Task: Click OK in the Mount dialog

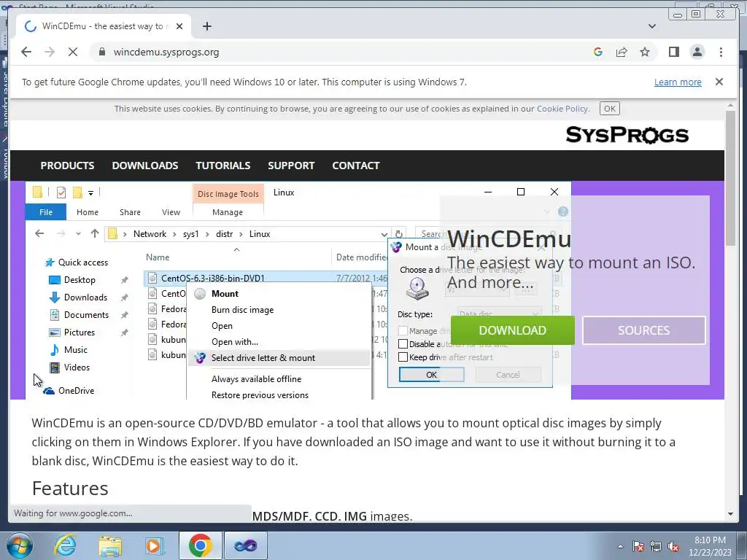Action: pos(432,375)
